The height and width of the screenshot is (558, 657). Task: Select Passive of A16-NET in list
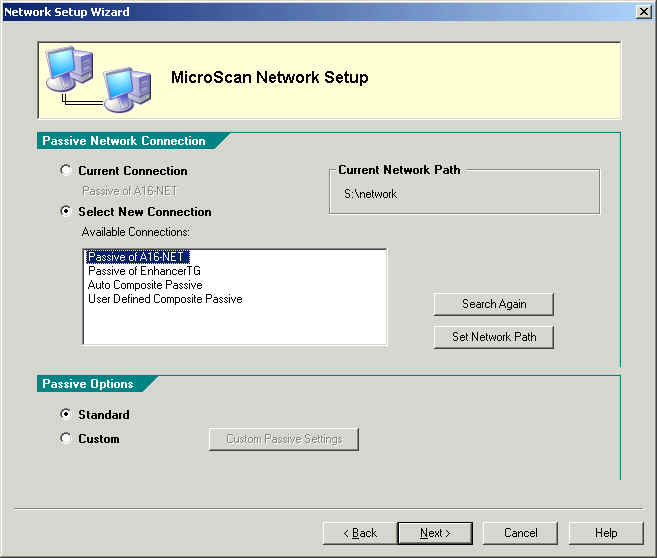137,256
